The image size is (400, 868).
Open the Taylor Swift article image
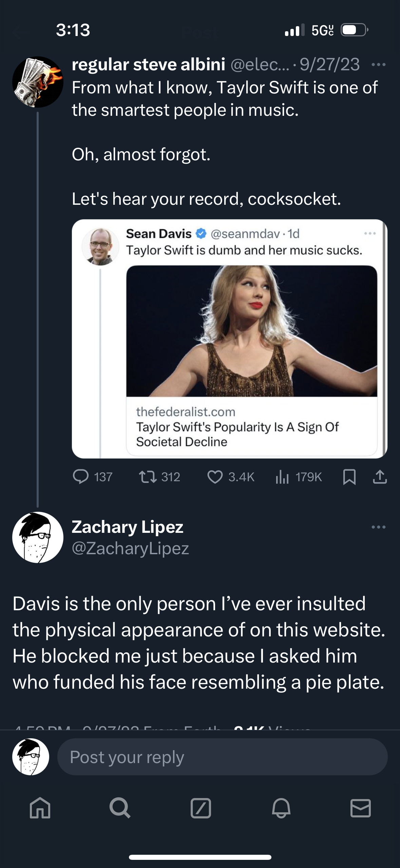pyautogui.click(x=251, y=331)
